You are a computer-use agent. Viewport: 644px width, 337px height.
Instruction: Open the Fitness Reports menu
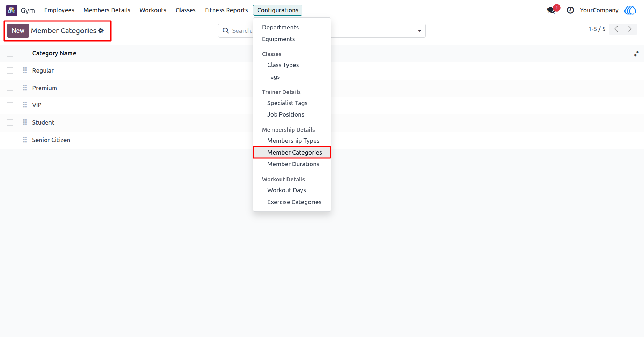(x=227, y=10)
